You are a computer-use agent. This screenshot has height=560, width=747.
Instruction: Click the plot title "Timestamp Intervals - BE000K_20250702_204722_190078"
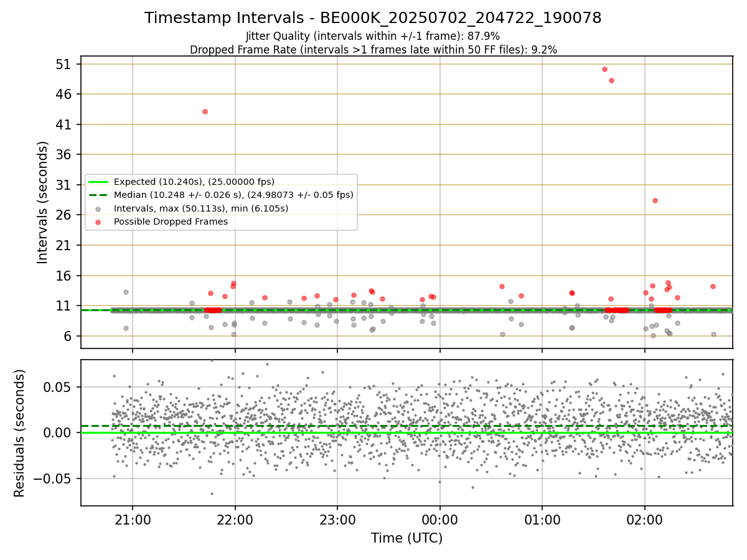(x=373, y=18)
